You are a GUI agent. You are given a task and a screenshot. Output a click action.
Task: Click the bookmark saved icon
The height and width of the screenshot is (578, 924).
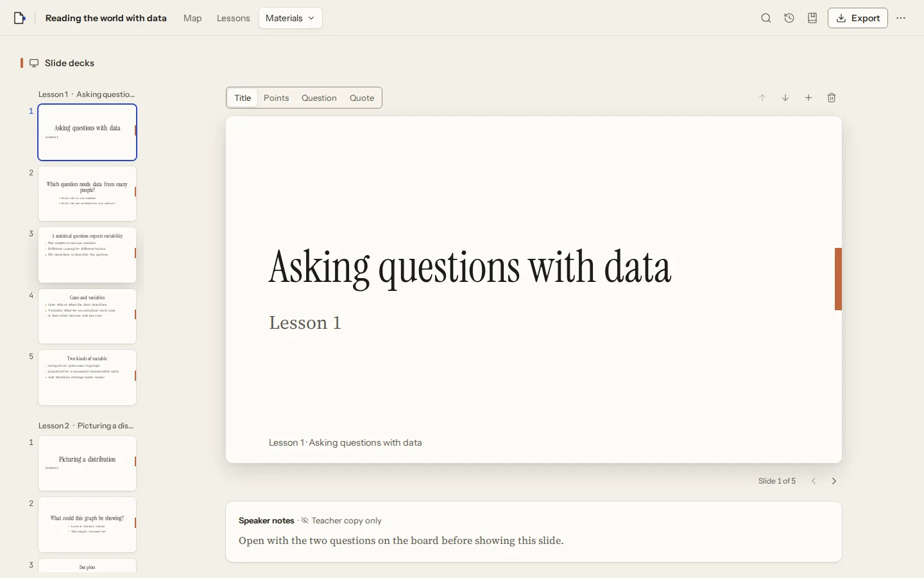coord(812,18)
